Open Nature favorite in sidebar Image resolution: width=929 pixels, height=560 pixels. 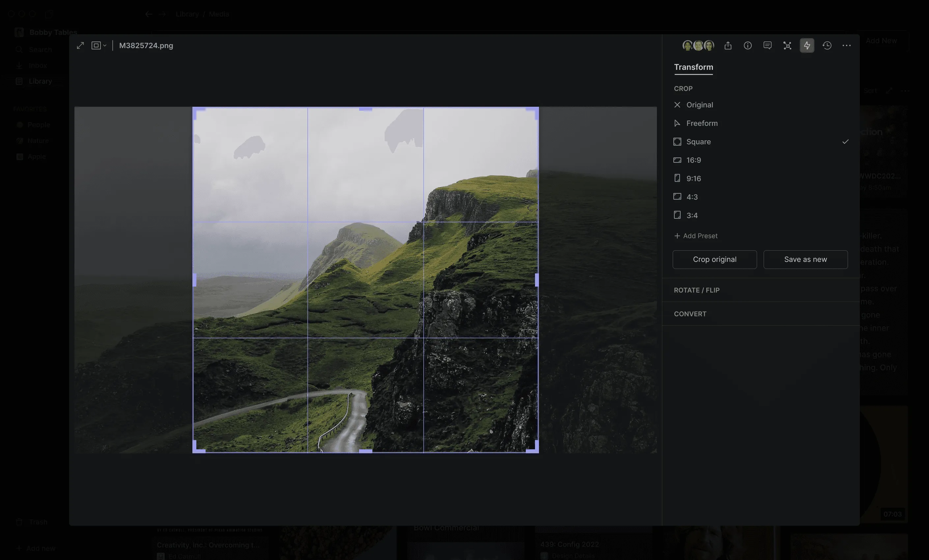tap(32, 141)
